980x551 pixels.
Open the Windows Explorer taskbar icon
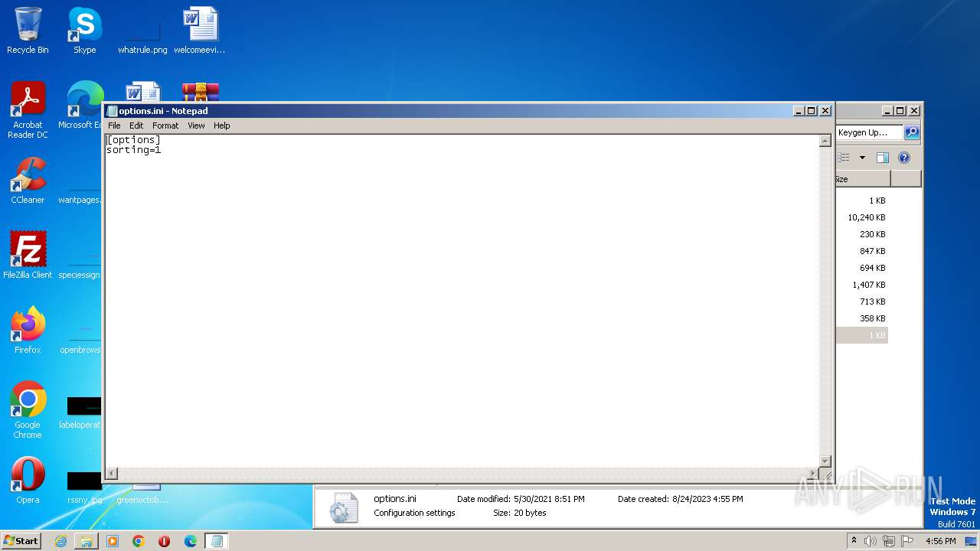click(x=87, y=541)
